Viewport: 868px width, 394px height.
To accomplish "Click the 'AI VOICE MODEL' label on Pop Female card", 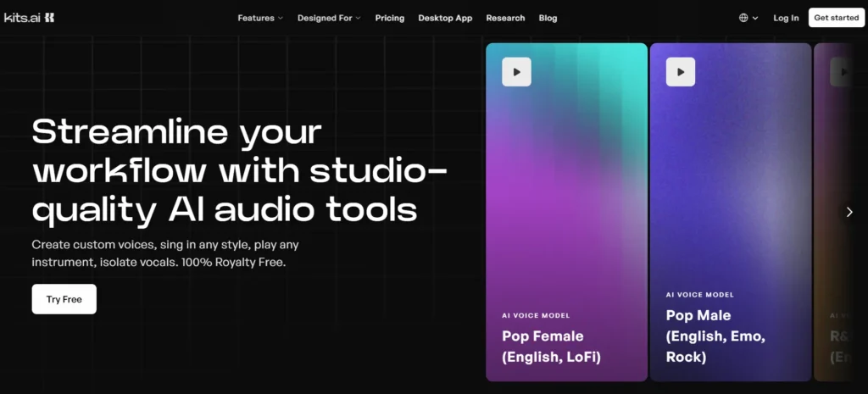I will [x=536, y=315].
